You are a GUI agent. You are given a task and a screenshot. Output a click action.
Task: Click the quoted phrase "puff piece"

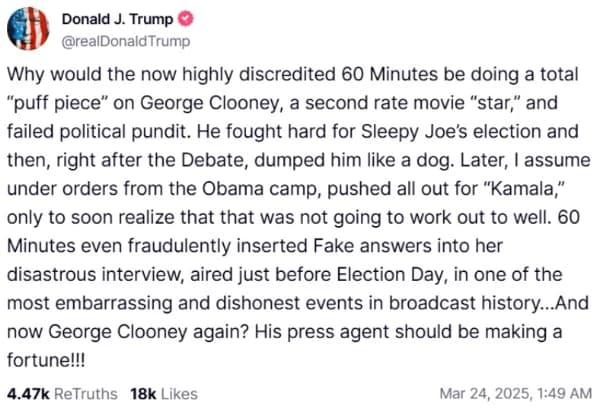[57, 103]
